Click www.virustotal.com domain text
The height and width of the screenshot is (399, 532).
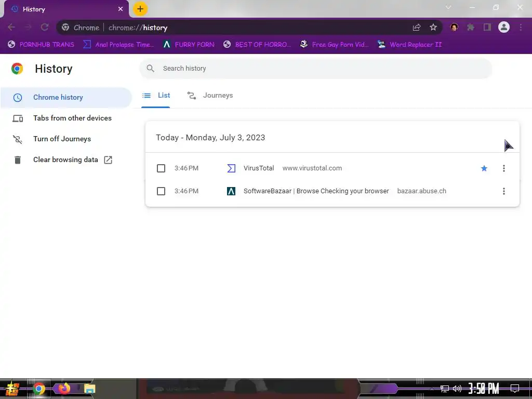click(312, 168)
